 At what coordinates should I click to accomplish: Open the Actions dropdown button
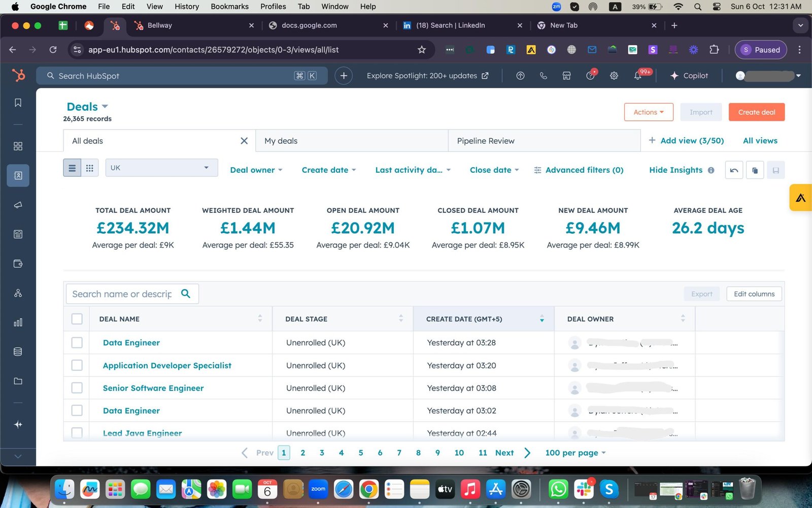tap(649, 112)
